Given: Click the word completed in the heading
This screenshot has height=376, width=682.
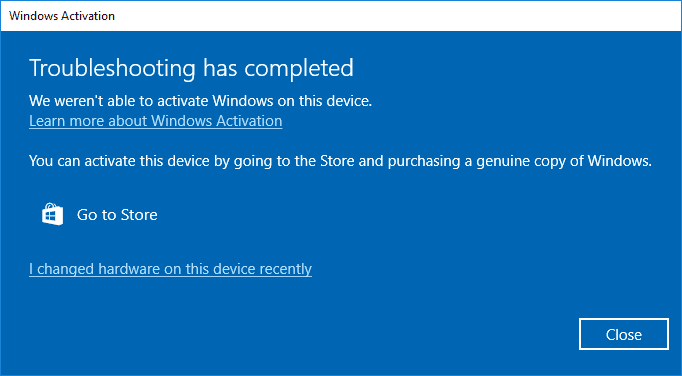Looking at the screenshot, I should 299,69.
